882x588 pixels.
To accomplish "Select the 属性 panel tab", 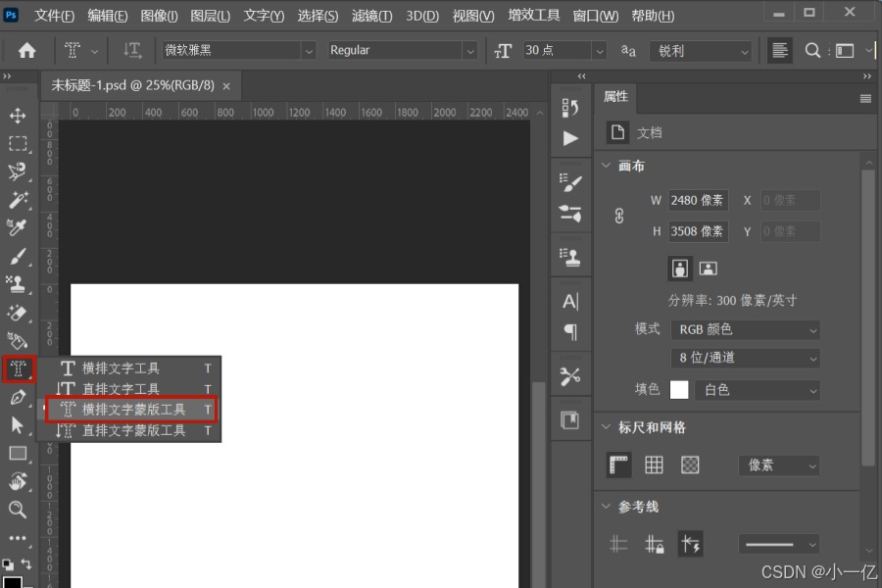I will point(615,97).
